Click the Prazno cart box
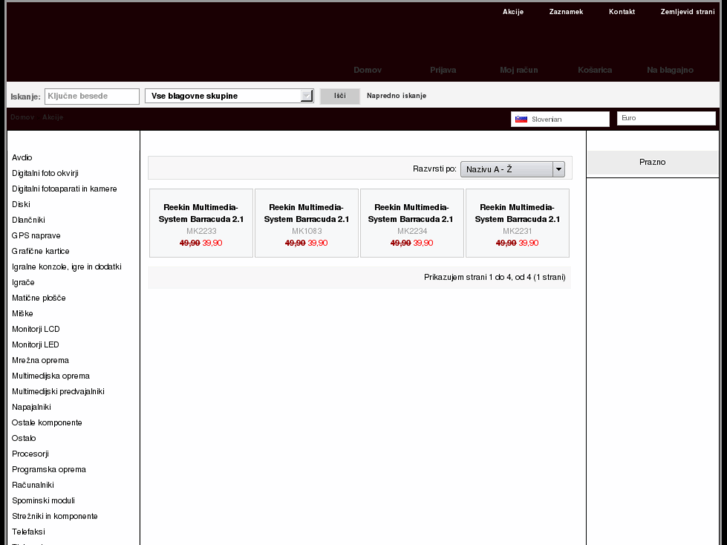 (x=652, y=162)
